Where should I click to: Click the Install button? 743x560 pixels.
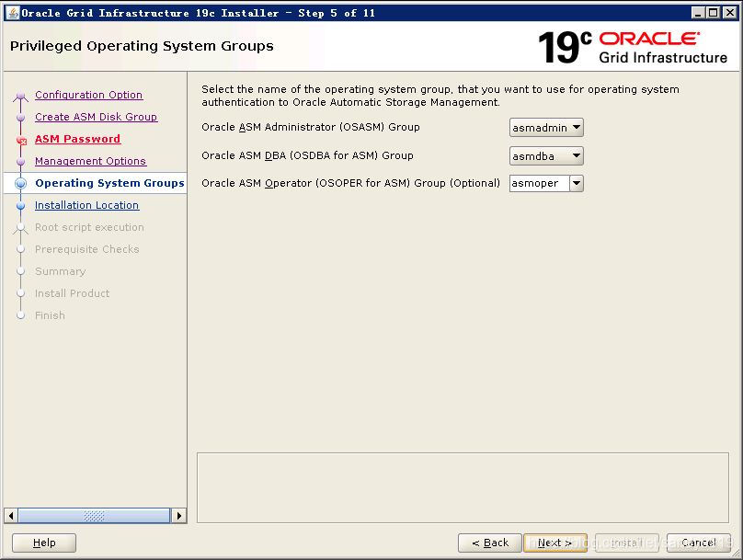pos(627,543)
